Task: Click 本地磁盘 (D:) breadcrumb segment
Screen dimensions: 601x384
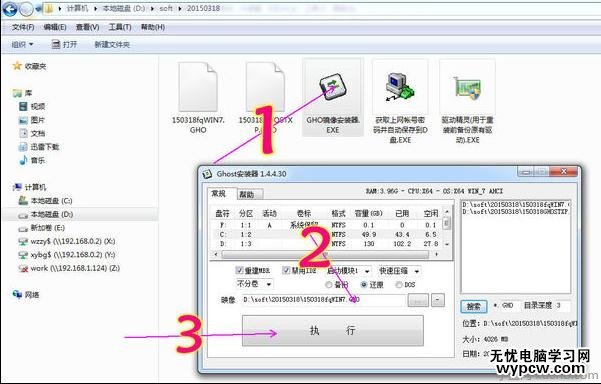Action: pos(123,8)
